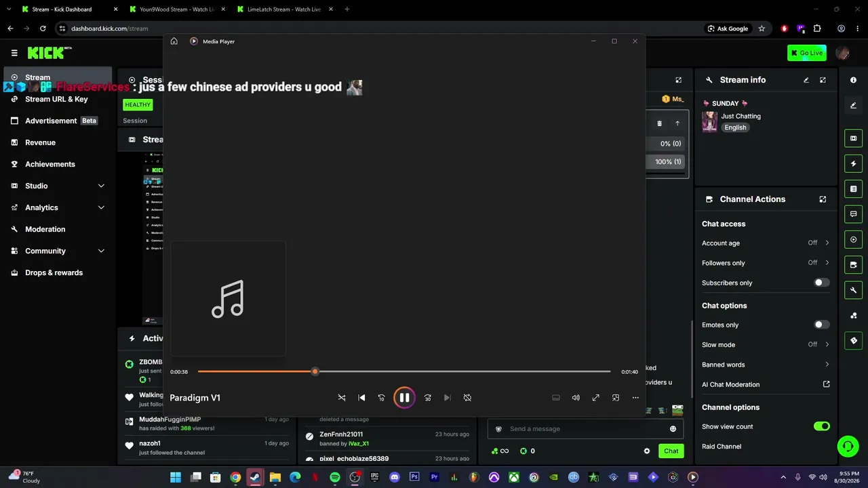Click the Paradigm V1 album art thumbnail
Viewport: 868px width, 488px height.
coord(228,298)
